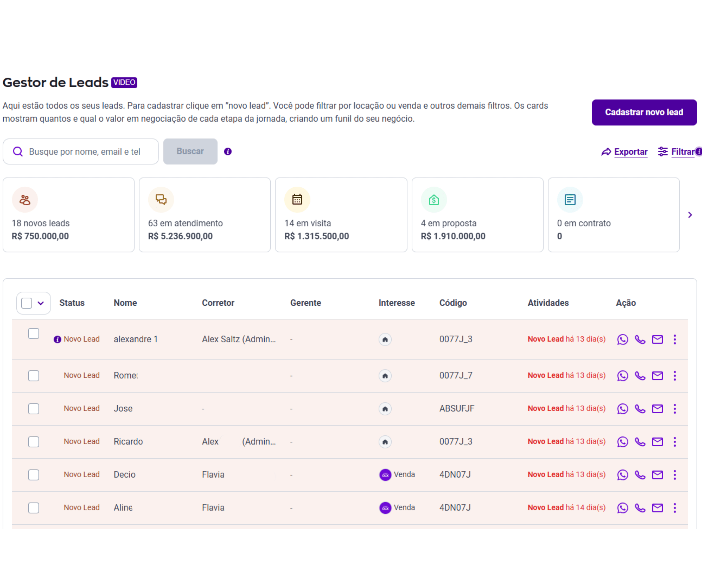This screenshot has width=702, height=588.
Task: Click info icon next to Buscar button
Action: (x=228, y=151)
